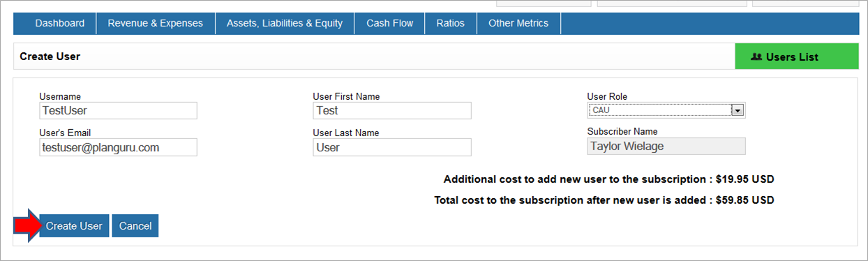
Task: Expand the User Role CAU dropdown
Action: (666, 110)
